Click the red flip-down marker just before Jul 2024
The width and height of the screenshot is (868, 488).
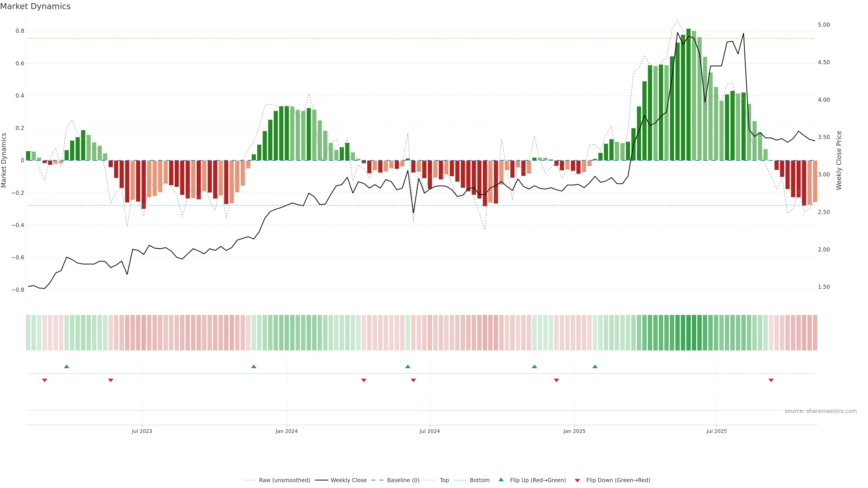[x=413, y=380]
